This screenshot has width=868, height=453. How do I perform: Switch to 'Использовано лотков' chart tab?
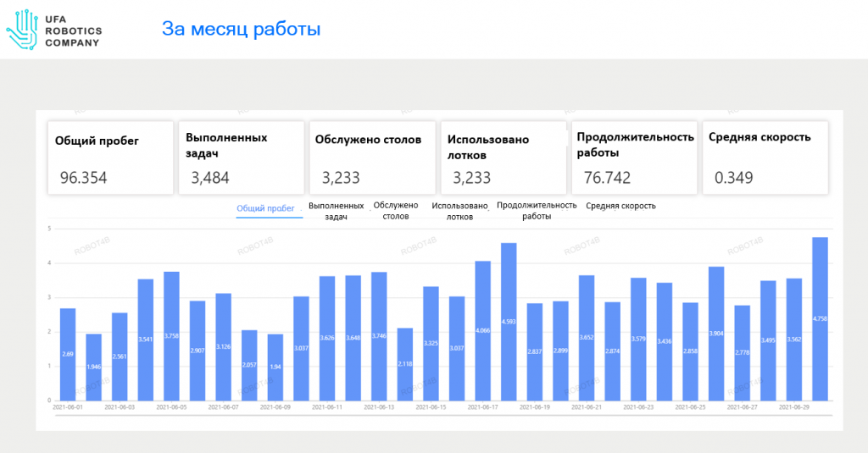pyautogui.click(x=459, y=212)
